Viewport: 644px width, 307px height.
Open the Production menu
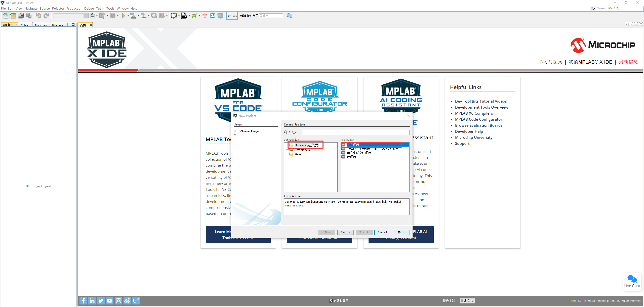(x=74, y=9)
